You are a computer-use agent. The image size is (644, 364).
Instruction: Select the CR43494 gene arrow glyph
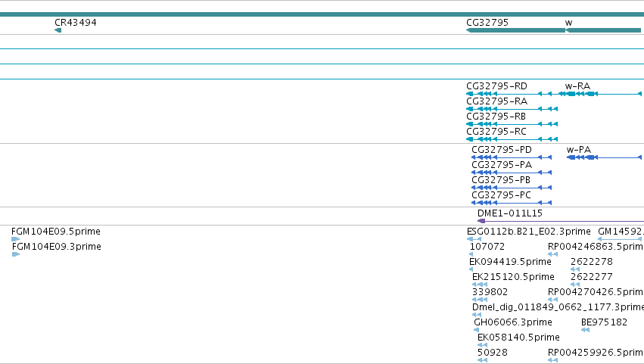coord(58,30)
